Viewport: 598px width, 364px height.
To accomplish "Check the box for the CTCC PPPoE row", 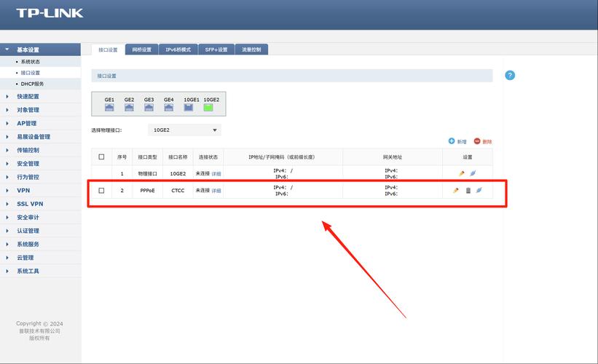I will pos(101,191).
